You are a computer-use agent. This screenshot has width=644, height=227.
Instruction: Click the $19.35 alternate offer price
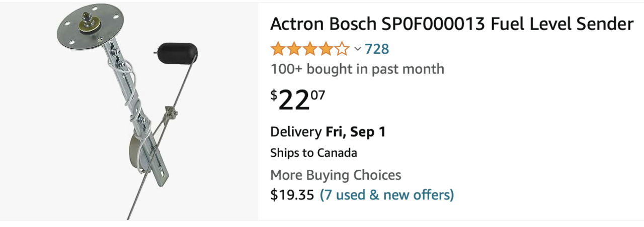[292, 194]
